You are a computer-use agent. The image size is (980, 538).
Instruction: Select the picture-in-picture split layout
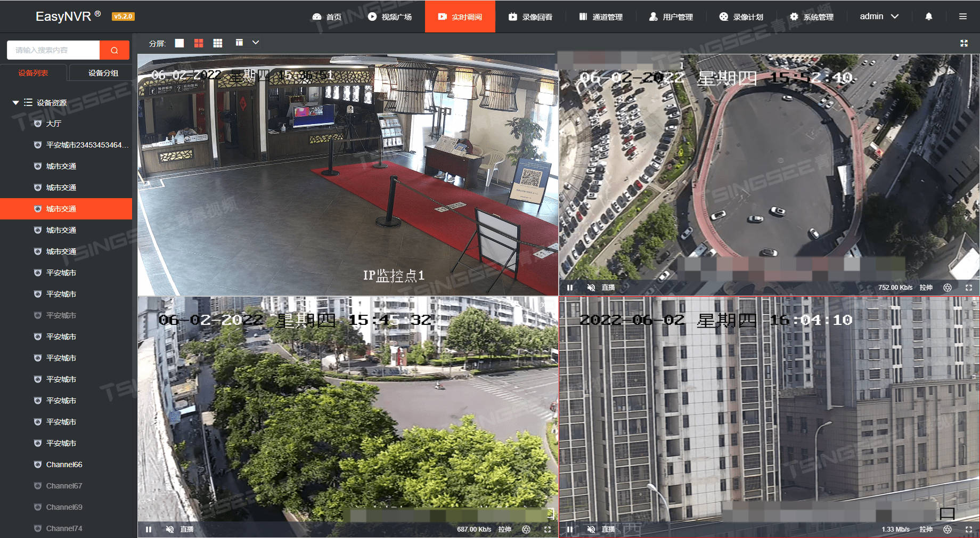(238, 42)
